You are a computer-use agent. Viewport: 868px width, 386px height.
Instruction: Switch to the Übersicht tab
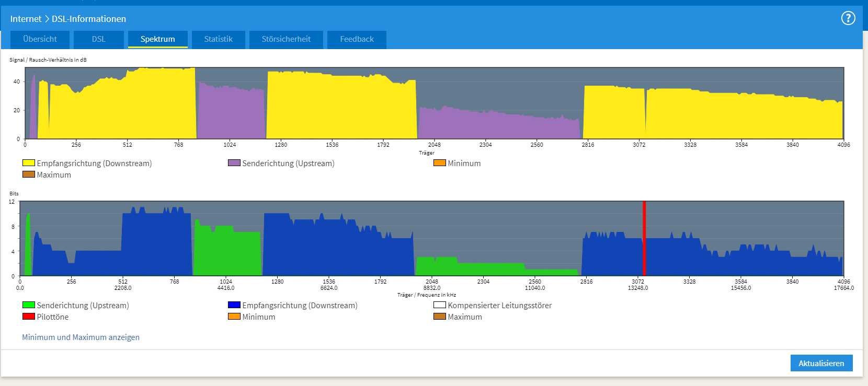(x=40, y=39)
